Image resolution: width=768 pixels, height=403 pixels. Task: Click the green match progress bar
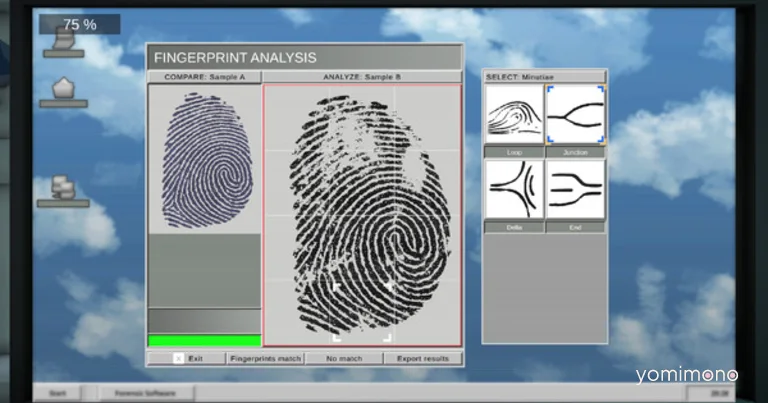pos(205,340)
